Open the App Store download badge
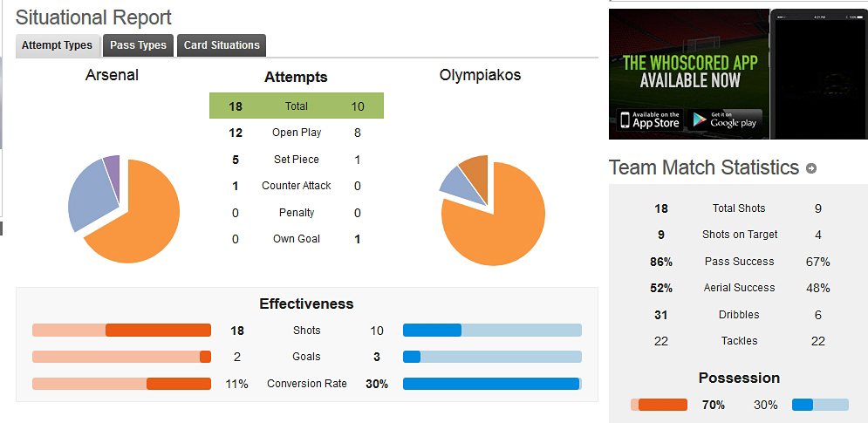The width and height of the screenshot is (868, 423). tap(650, 119)
